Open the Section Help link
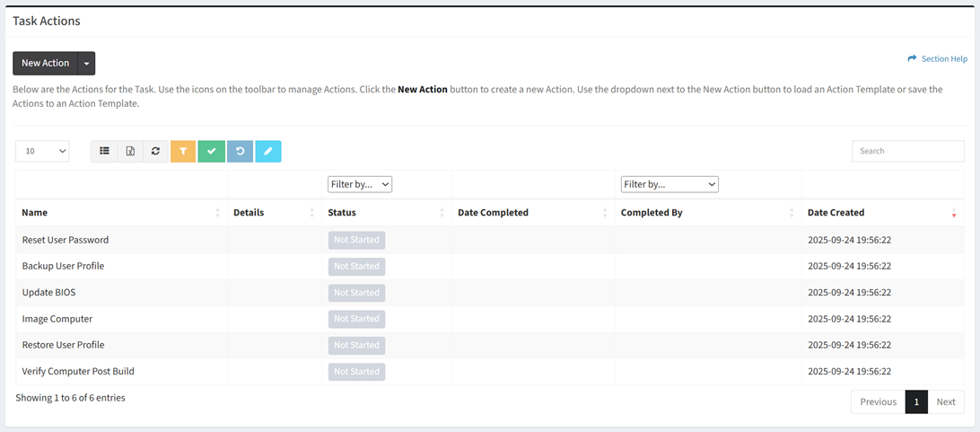Image resolution: width=980 pixels, height=432 pixels. coord(938,58)
